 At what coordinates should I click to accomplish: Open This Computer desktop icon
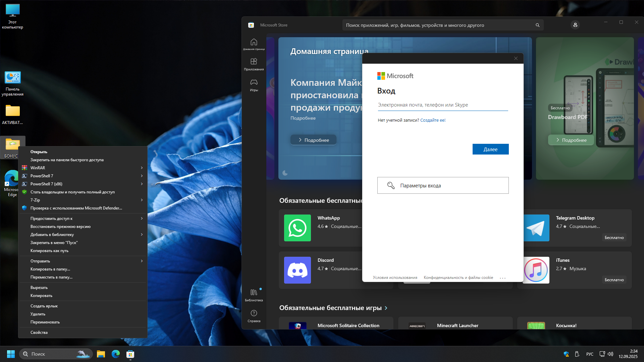click(x=12, y=16)
